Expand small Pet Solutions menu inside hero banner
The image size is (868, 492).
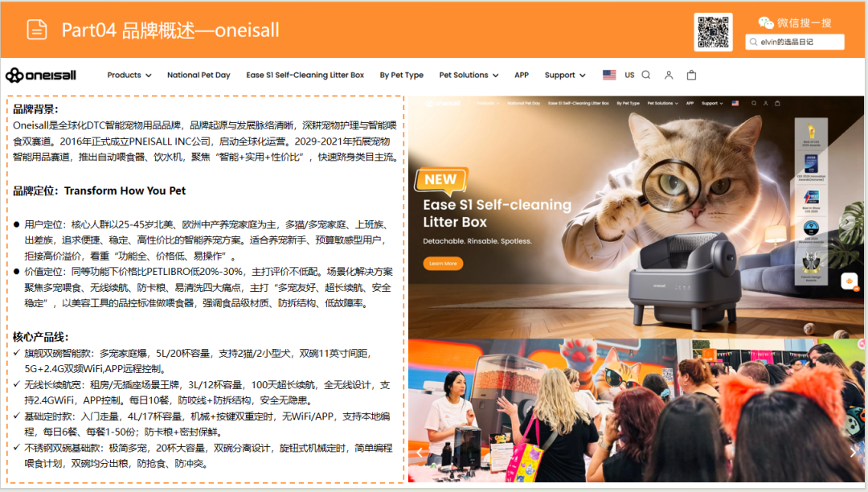point(662,104)
